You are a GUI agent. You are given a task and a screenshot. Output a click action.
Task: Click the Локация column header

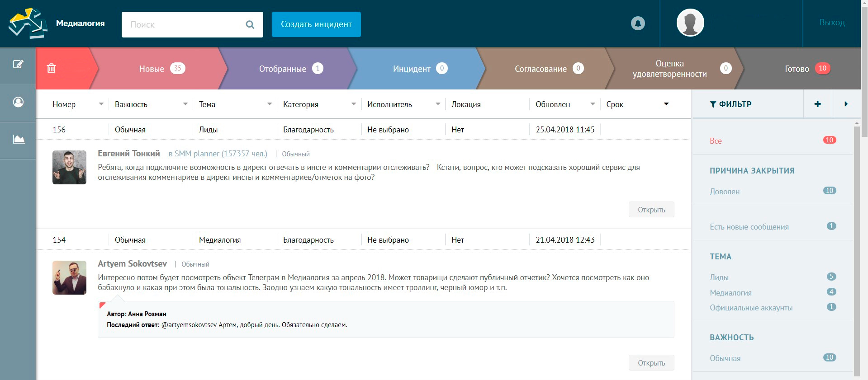pos(466,104)
